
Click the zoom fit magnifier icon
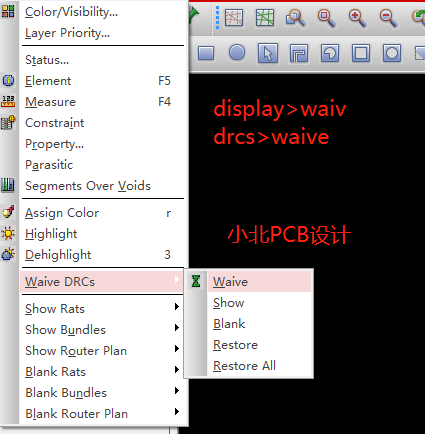327,18
